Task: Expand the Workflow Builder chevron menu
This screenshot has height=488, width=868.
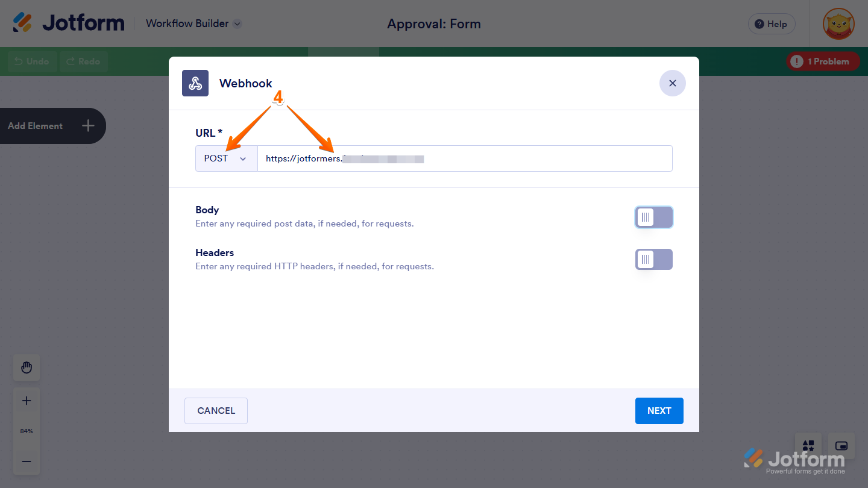Action: (x=236, y=23)
